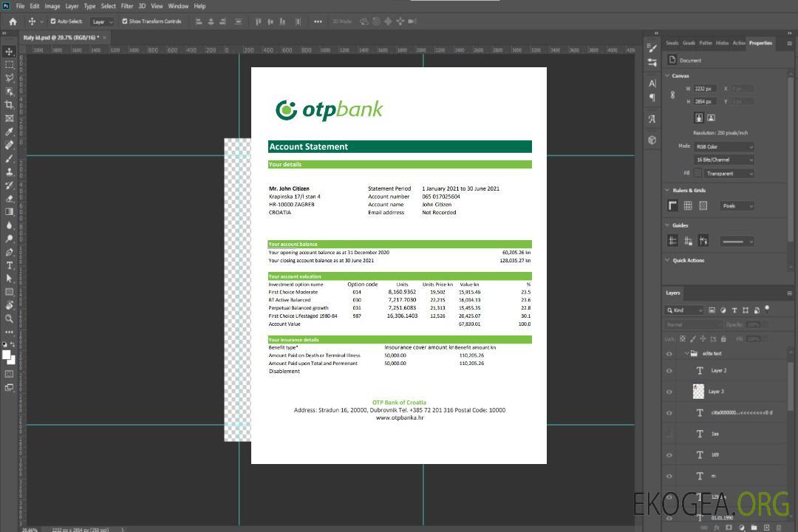
Task: Select the Crop tool
Action: pos(9,105)
